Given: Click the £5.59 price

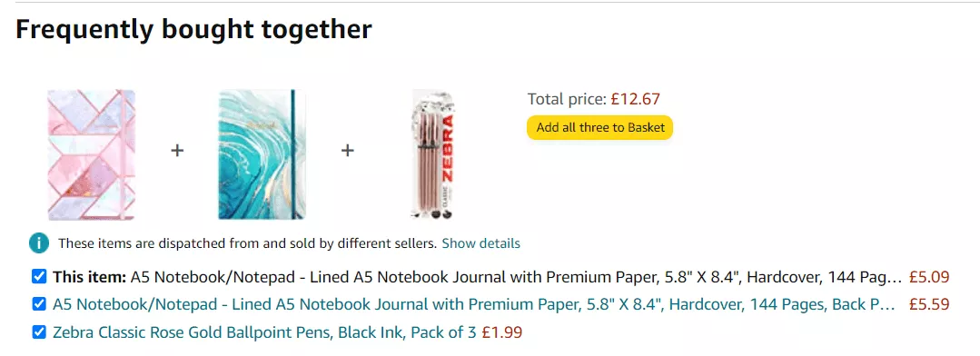Looking at the screenshot, I should point(929,305).
